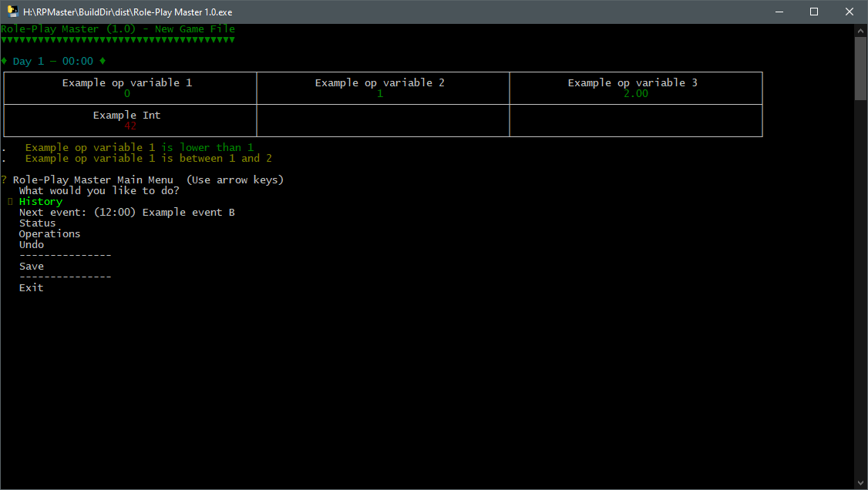
Task: Maximize the Role-Play Master console window
Action: pos(814,12)
